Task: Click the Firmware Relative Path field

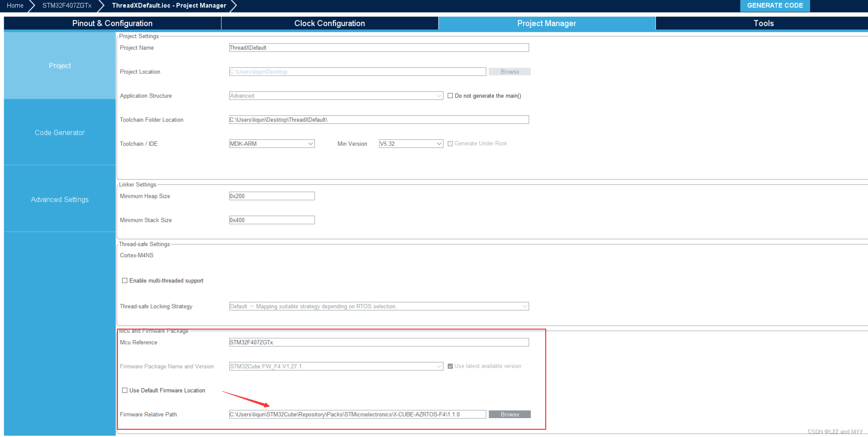Action: coord(357,414)
